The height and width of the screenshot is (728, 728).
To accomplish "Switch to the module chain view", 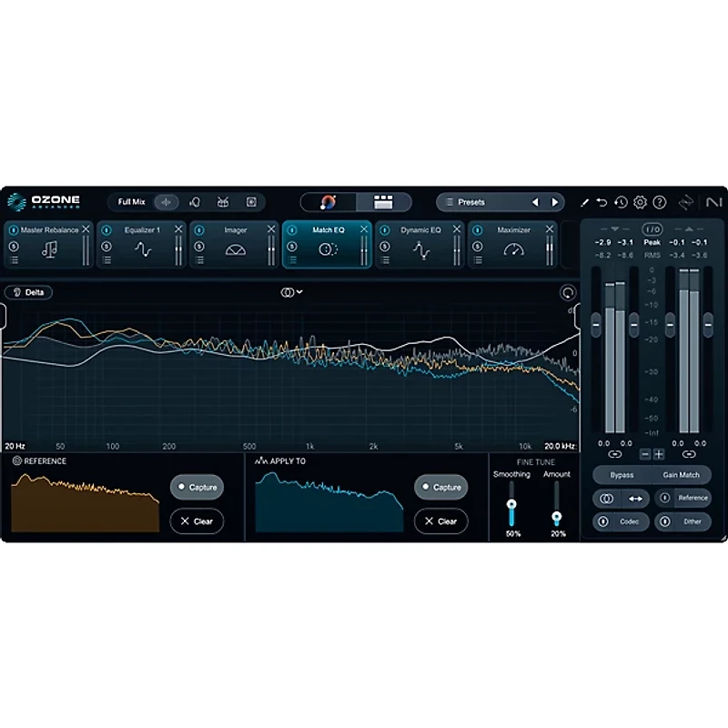I will click(383, 202).
